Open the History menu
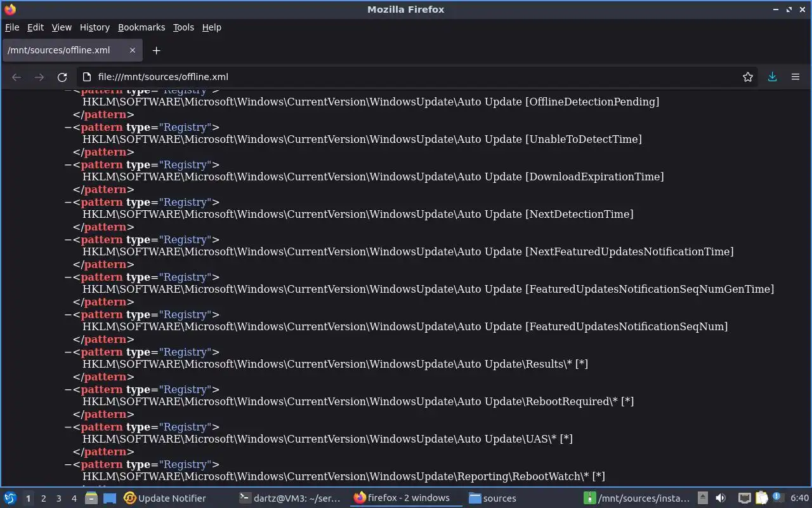The width and height of the screenshot is (812, 508). pyautogui.click(x=95, y=27)
